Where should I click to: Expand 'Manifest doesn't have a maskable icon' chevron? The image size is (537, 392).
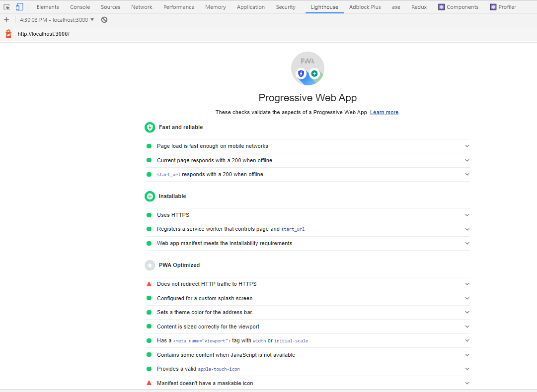467,383
